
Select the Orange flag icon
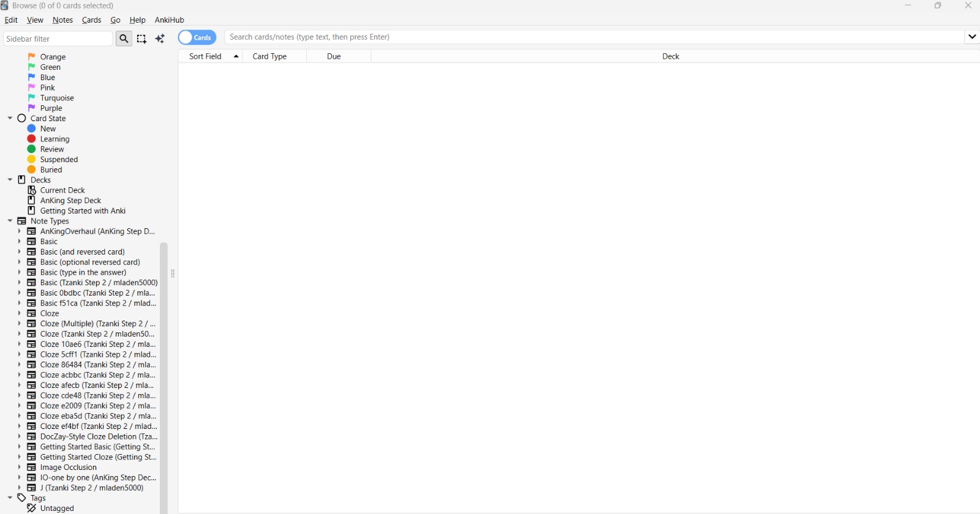pos(32,57)
